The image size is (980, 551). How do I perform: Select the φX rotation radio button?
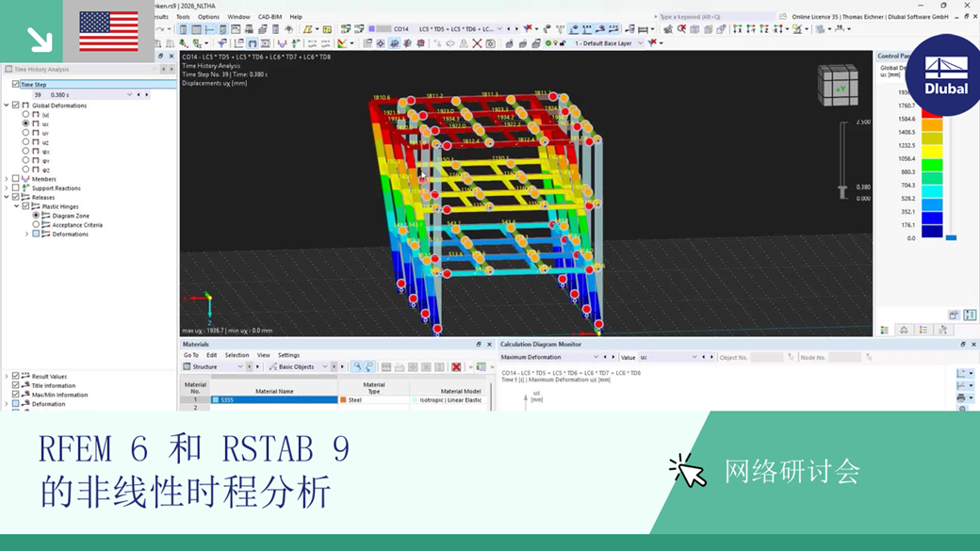coord(25,151)
